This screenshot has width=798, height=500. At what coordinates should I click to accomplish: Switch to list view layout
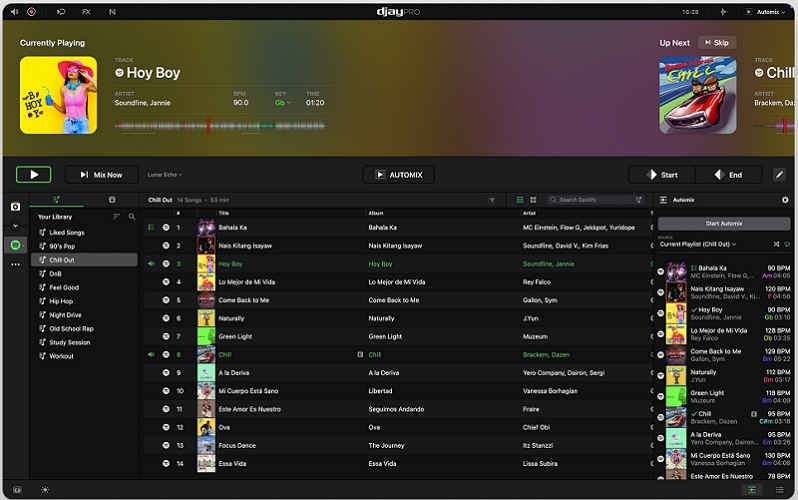tap(520, 200)
